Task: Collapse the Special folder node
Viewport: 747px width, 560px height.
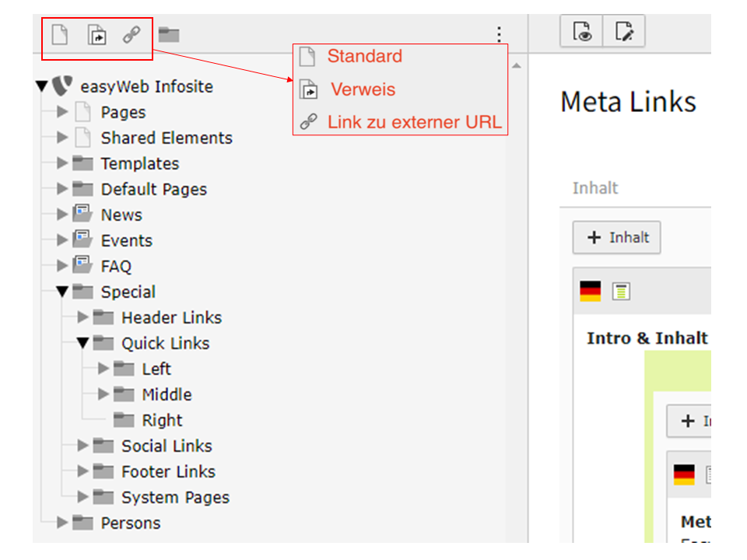Action: coord(62,292)
